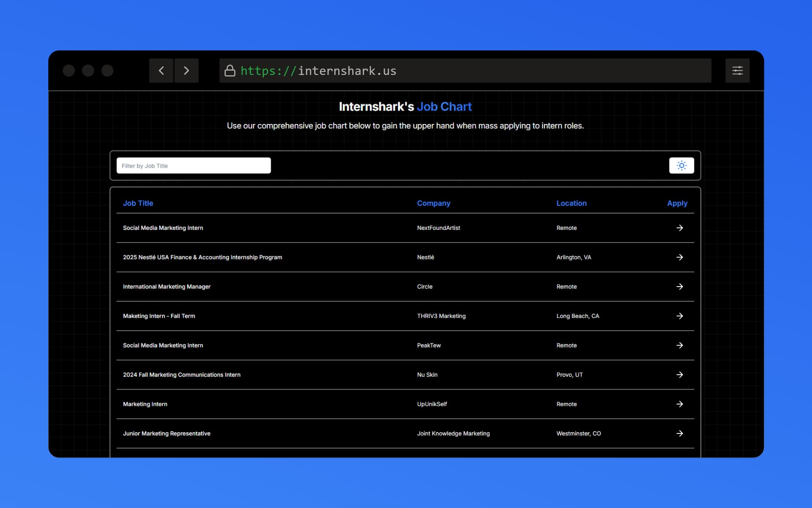
Task: Click the internshark.us address bar
Action: 465,71
